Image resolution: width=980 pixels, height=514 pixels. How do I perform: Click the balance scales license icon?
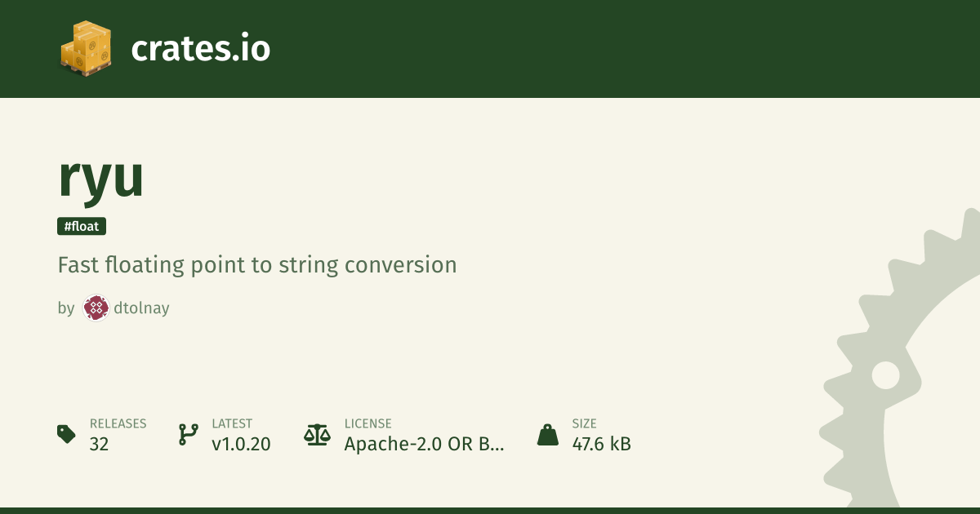click(x=316, y=434)
